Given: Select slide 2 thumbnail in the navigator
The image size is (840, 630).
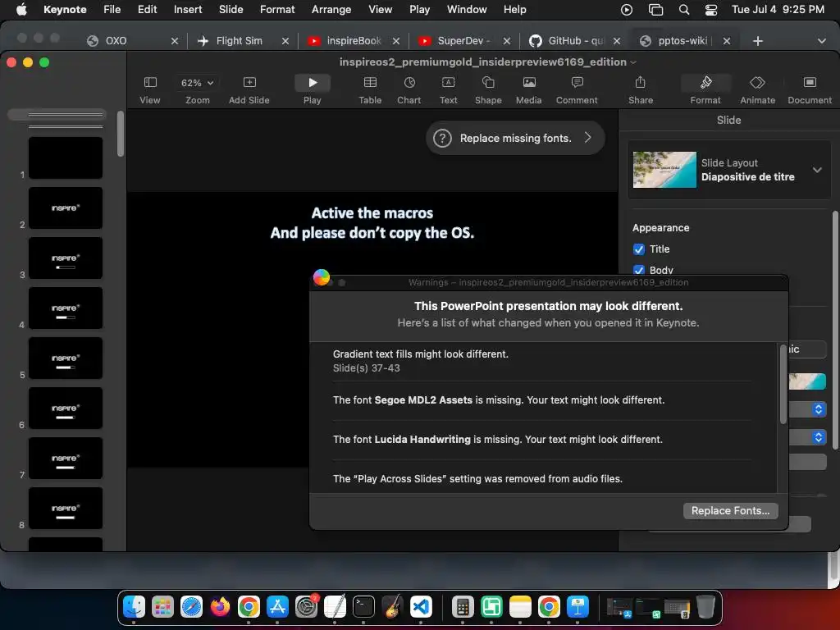Looking at the screenshot, I should click(66, 208).
